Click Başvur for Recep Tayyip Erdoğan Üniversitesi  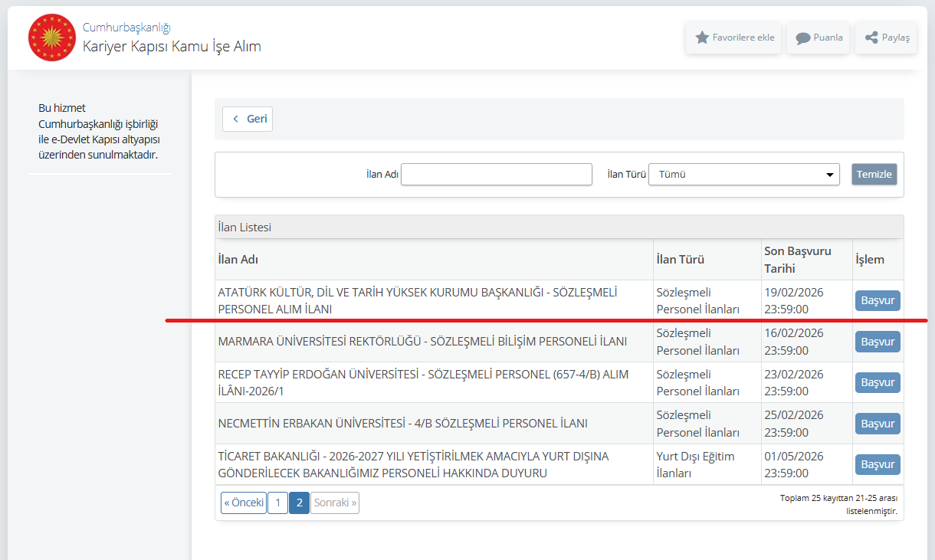tap(878, 383)
